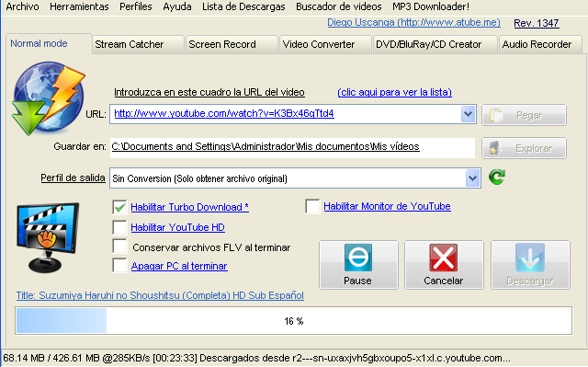Open the Ayuda menu
The height and width of the screenshot is (367, 588).
(177, 6)
